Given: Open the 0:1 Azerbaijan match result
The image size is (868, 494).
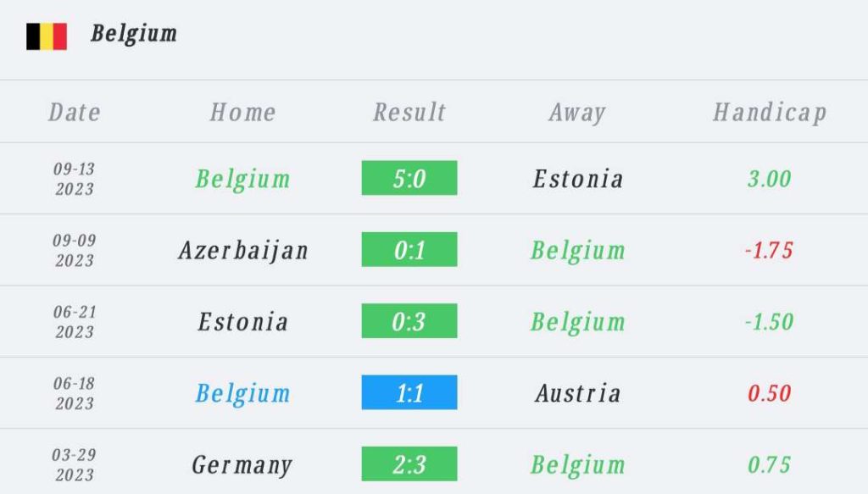Looking at the screenshot, I should pyautogui.click(x=409, y=249).
